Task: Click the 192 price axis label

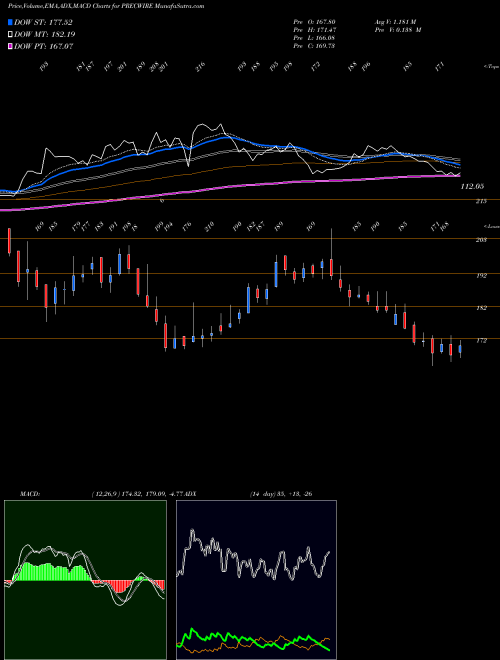Action: coord(481,276)
